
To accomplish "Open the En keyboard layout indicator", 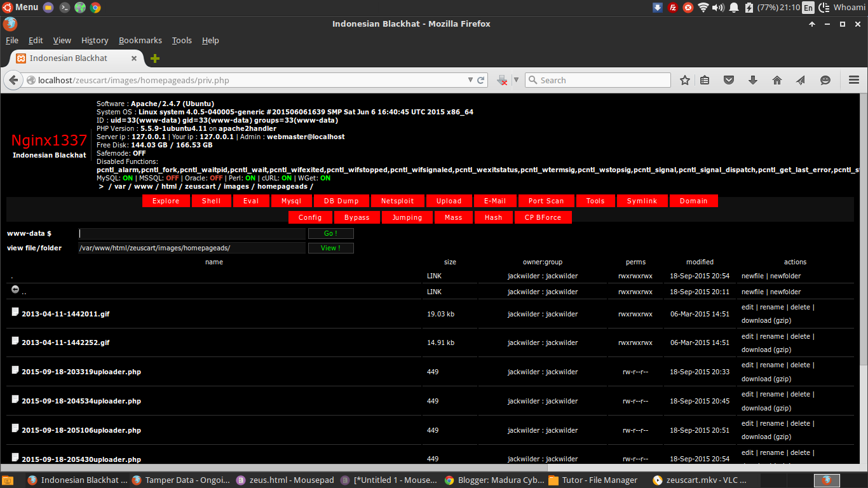I will click(808, 8).
